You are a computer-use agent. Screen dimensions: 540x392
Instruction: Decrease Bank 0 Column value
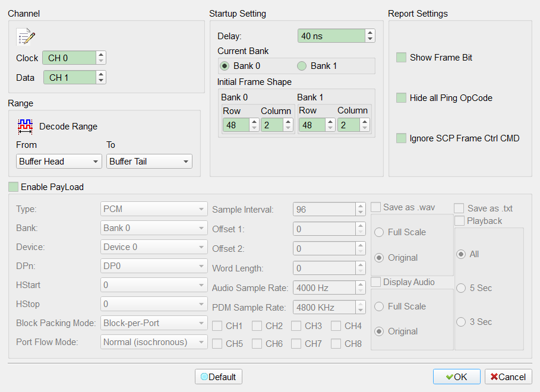(x=288, y=128)
